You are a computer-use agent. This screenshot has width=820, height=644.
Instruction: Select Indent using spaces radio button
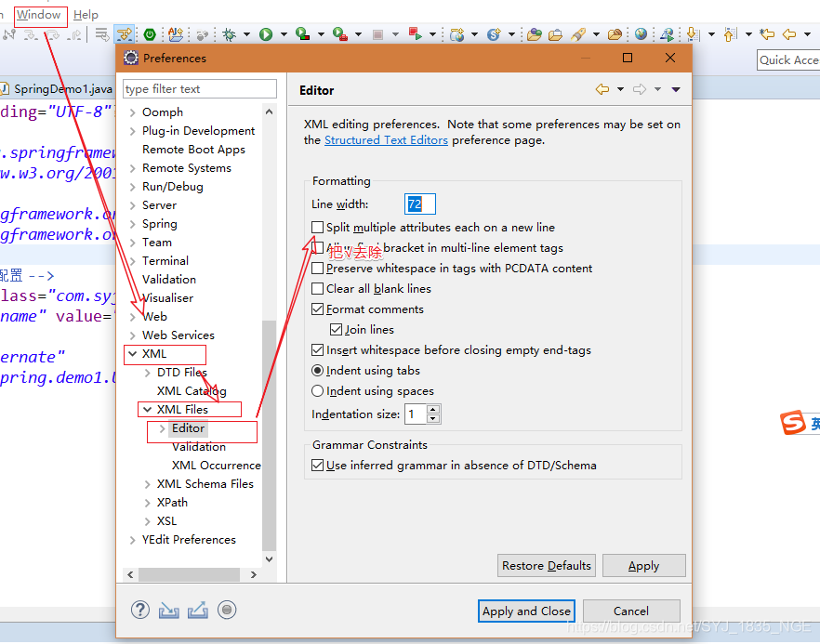(x=317, y=391)
